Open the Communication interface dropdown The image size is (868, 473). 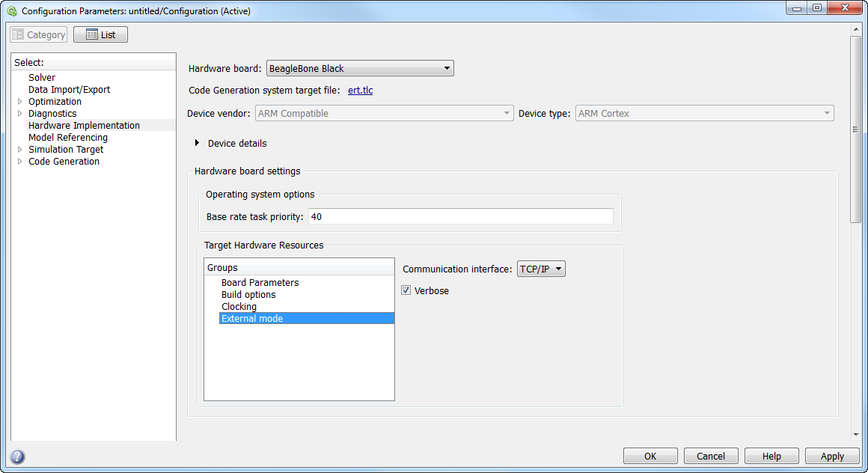pos(541,269)
